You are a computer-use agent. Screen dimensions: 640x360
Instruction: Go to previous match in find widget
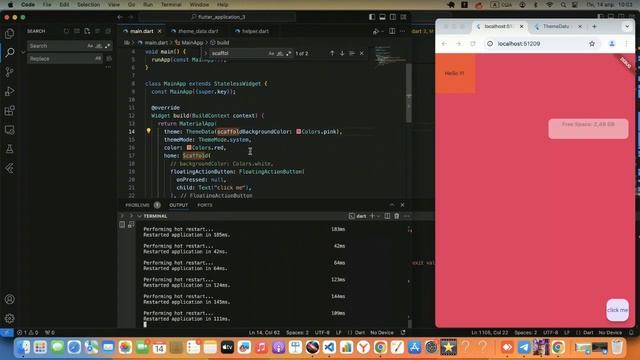tap(332, 53)
